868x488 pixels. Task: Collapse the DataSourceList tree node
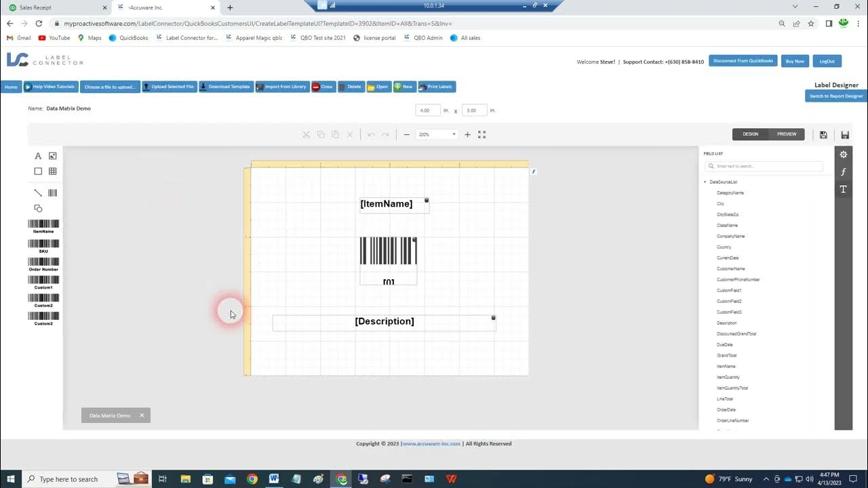[x=705, y=182]
